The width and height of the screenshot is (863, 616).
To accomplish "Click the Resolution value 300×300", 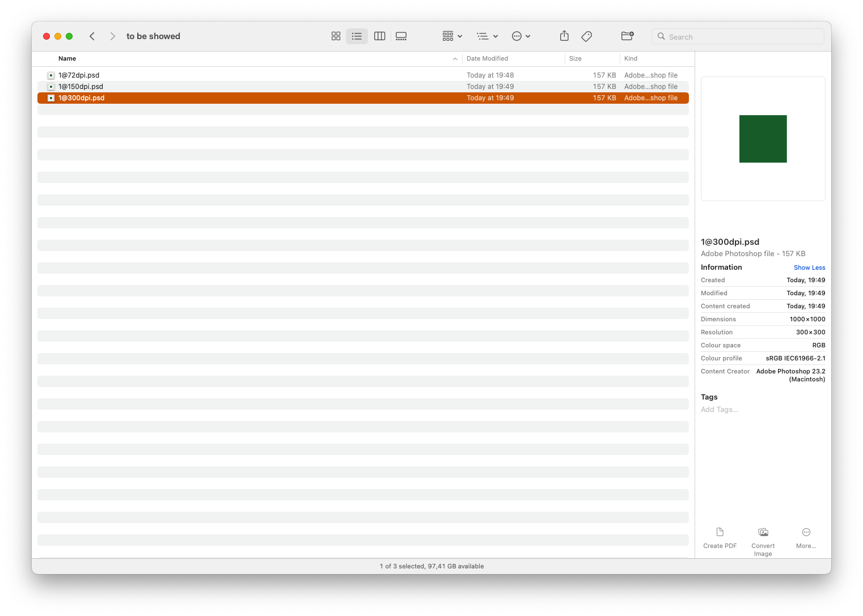I will point(810,333).
